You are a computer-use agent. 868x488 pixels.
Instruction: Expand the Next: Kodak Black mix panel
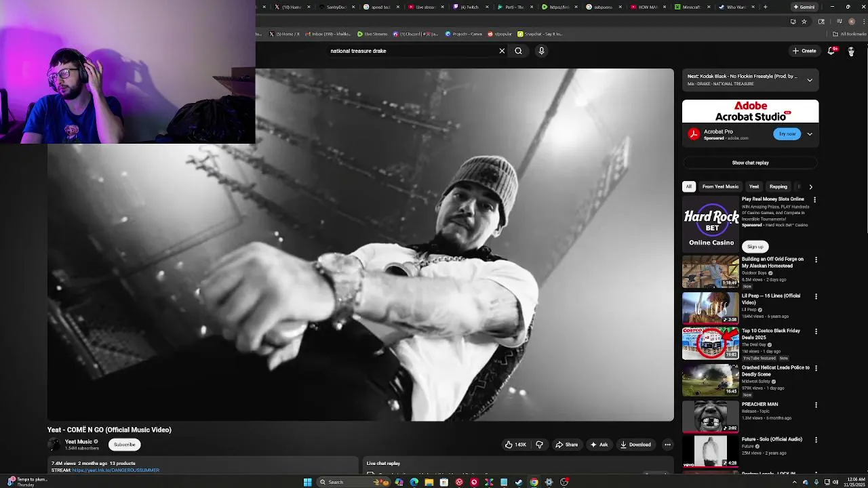pyautogui.click(x=810, y=80)
